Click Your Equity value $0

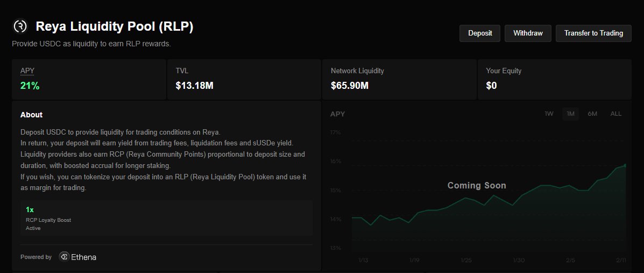491,86
